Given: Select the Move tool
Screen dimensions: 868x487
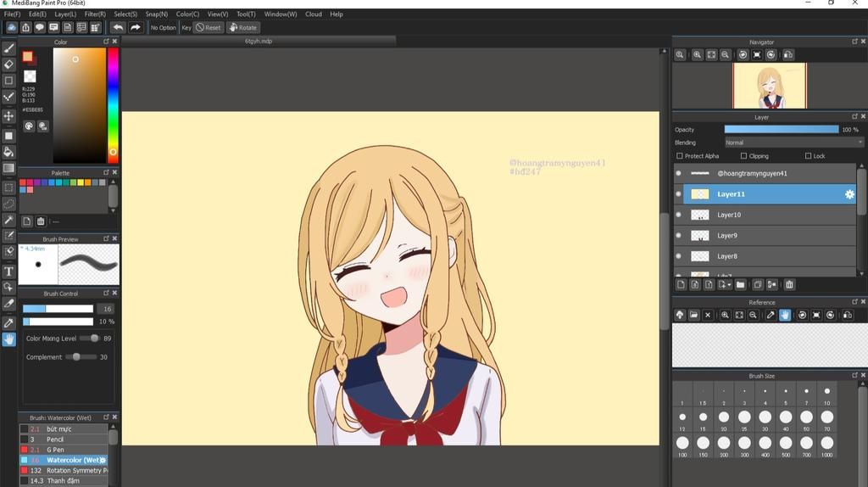Looking at the screenshot, I should [8, 115].
